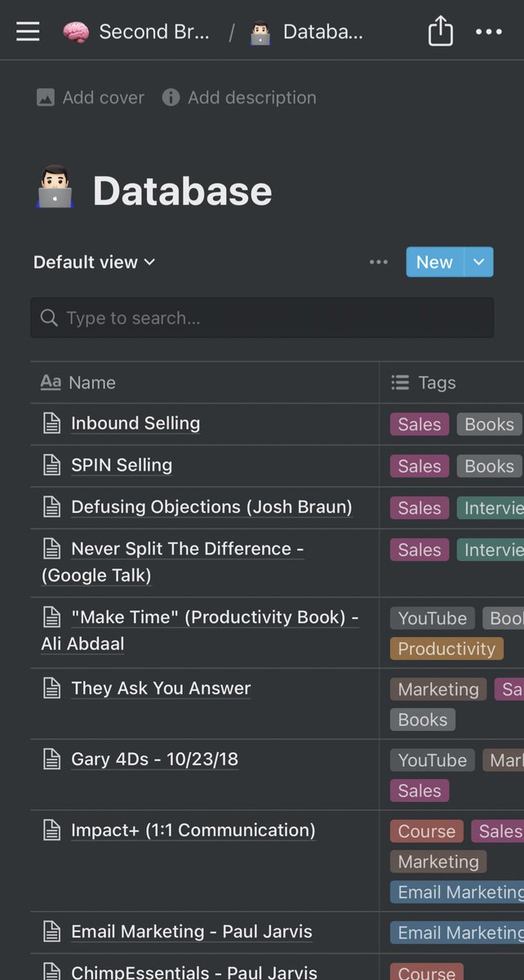
Task: Click the Database page title
Action: point(182,190)
